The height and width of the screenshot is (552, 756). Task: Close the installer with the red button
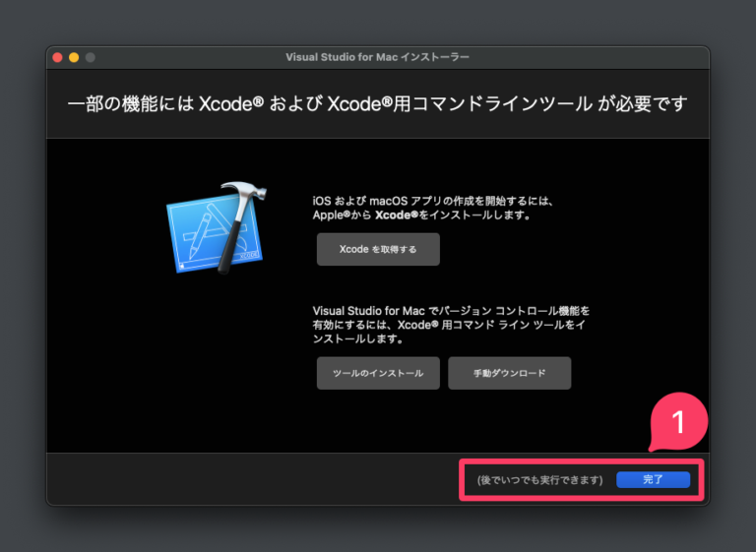pyautogui.click(x=57, y=57)
